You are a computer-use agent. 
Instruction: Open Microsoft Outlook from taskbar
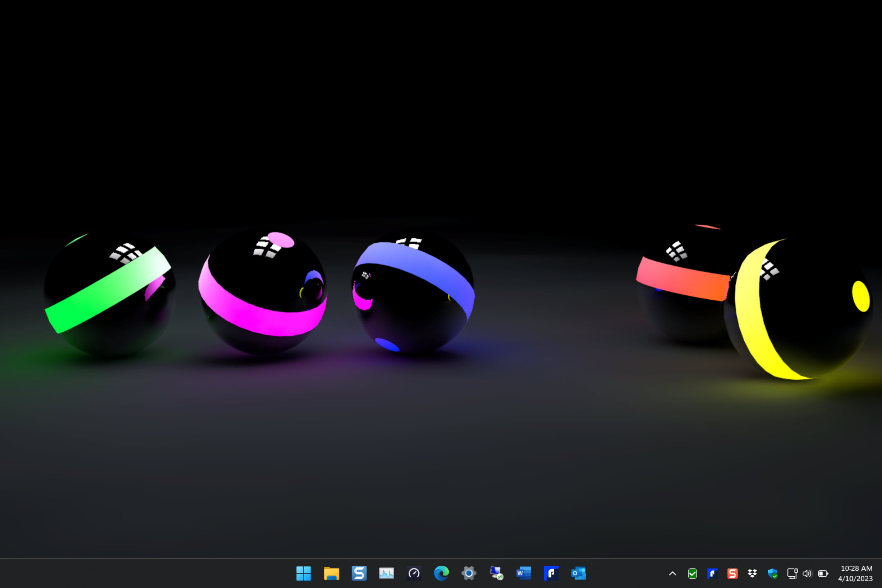click(x=578, y=574)
